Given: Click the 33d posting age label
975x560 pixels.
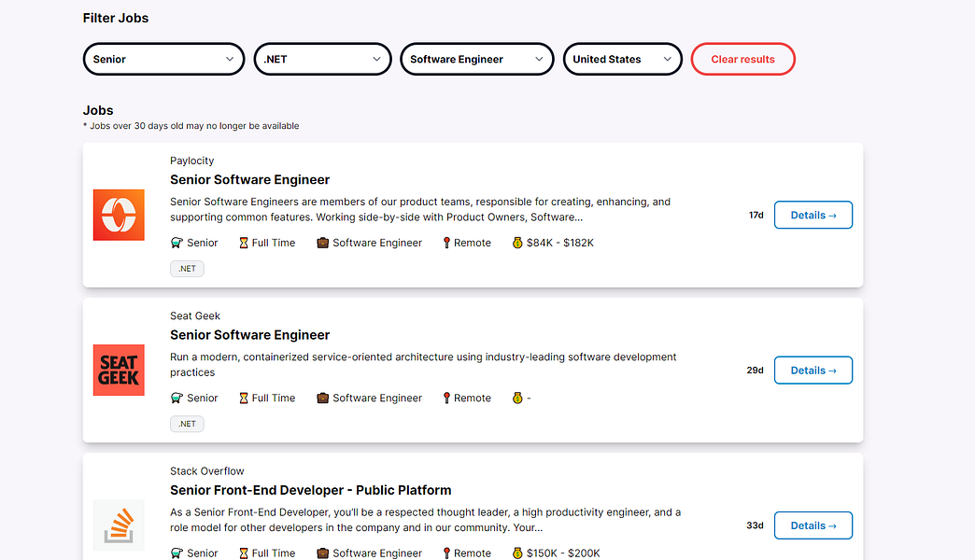Looking at the screenshot, I should pos(755,525).
